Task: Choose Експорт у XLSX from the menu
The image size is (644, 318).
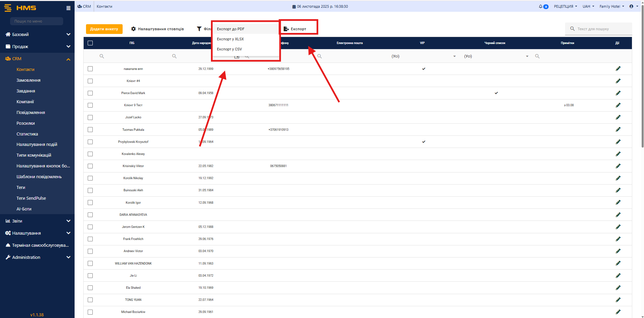Action: click(230, 39)
